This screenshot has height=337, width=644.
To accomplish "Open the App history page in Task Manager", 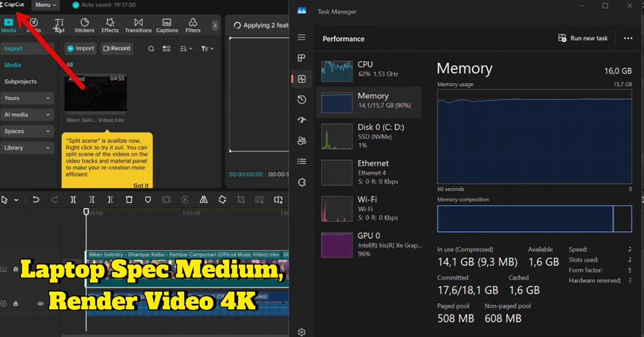I will 301,99.
